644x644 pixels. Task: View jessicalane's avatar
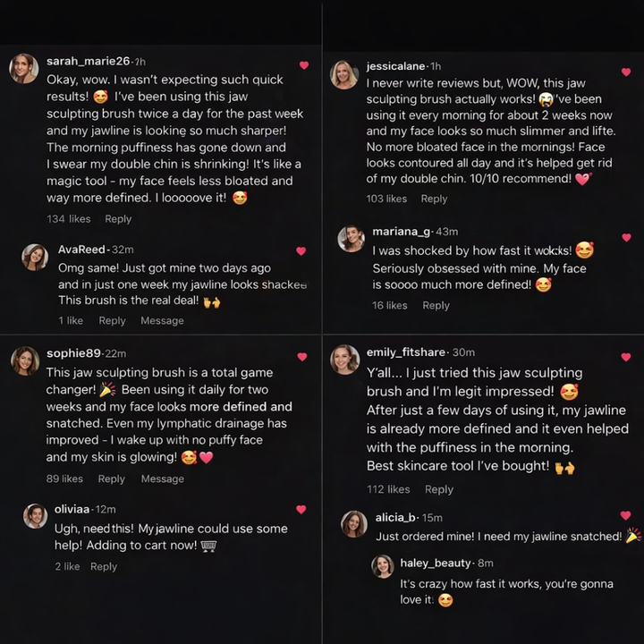click(344, 75)
